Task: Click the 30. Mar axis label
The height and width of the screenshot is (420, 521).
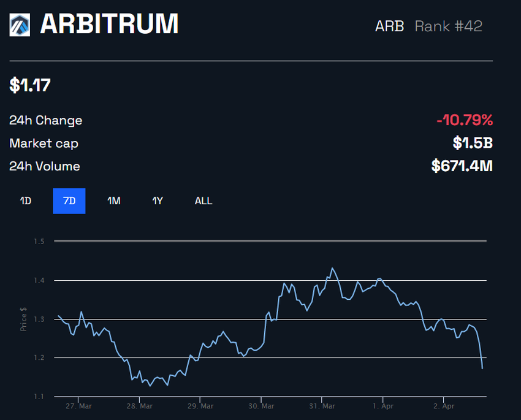Action: point(260,406)
